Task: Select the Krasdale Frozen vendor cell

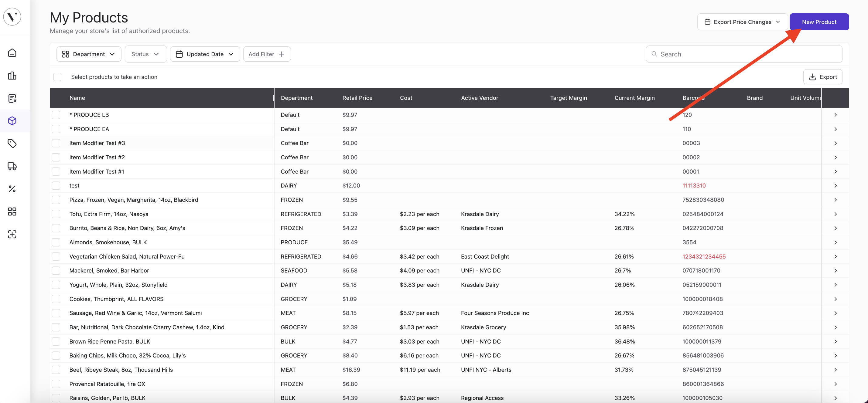Action: (x=482, y=228)
